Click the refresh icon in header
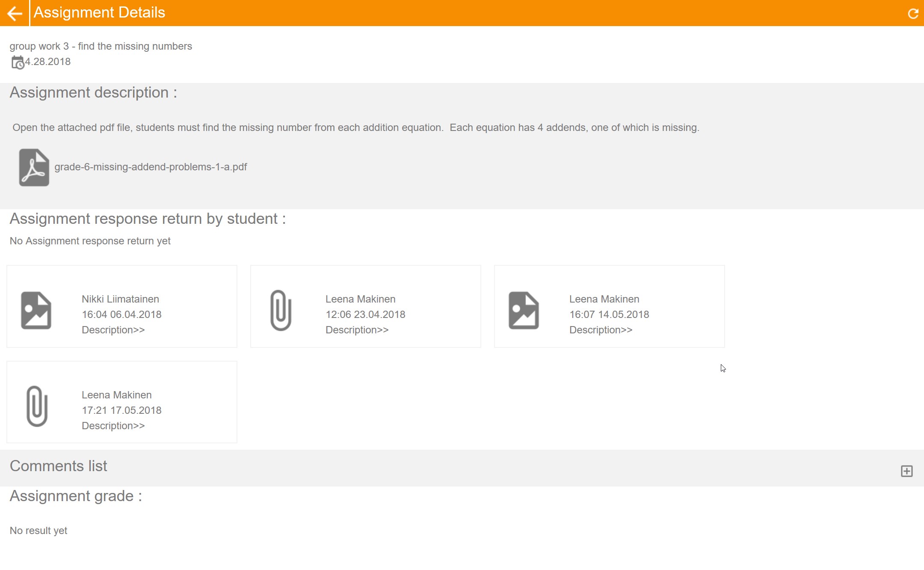Image resolution: width=924 pixels, height=570 pixels. 913,14
